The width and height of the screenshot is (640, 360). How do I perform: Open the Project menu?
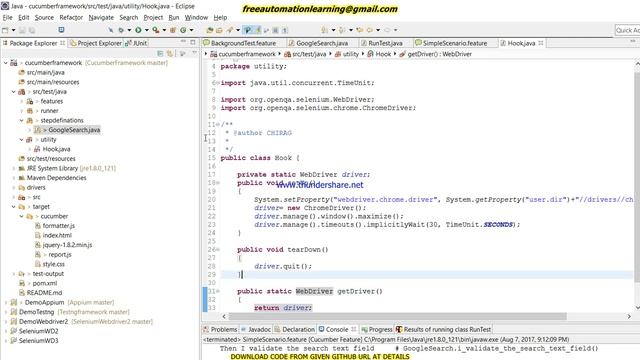(x=153, y=18)
